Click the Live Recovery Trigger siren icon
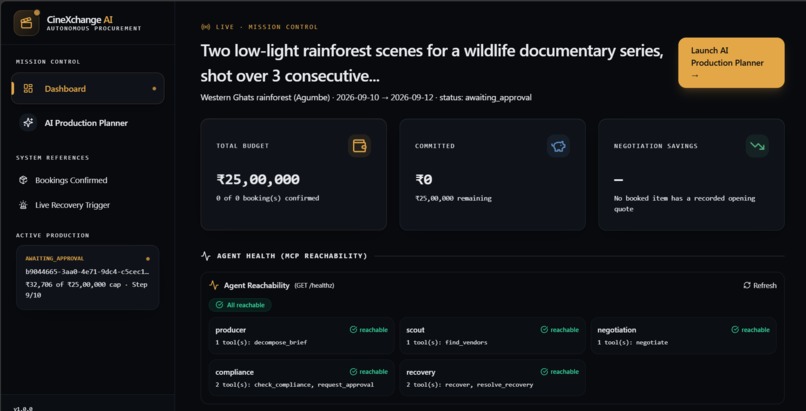 23,205
